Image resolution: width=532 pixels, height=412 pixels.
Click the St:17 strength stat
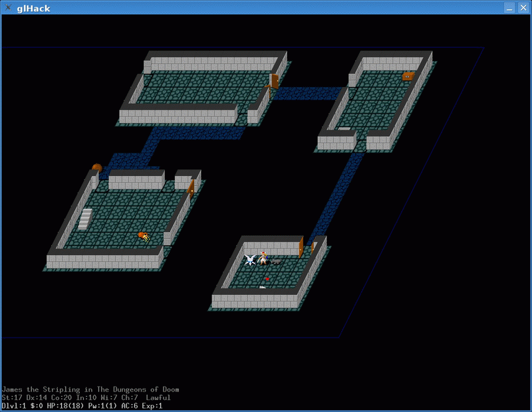point(12,397)
